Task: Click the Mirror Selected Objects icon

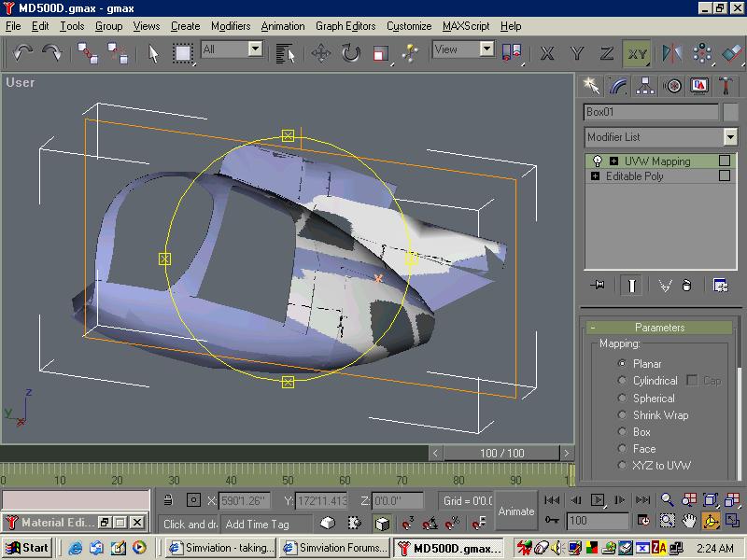Action: tap(671, 53)
